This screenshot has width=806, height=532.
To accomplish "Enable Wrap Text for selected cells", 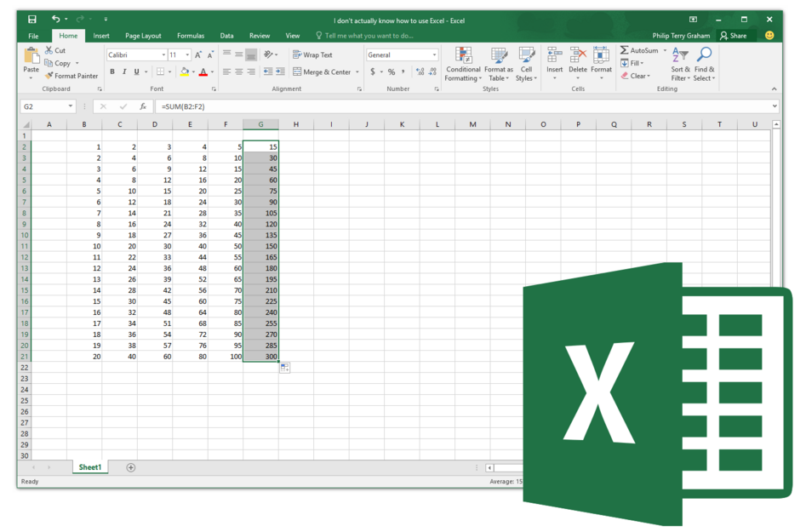I will (x=311, y=54).
